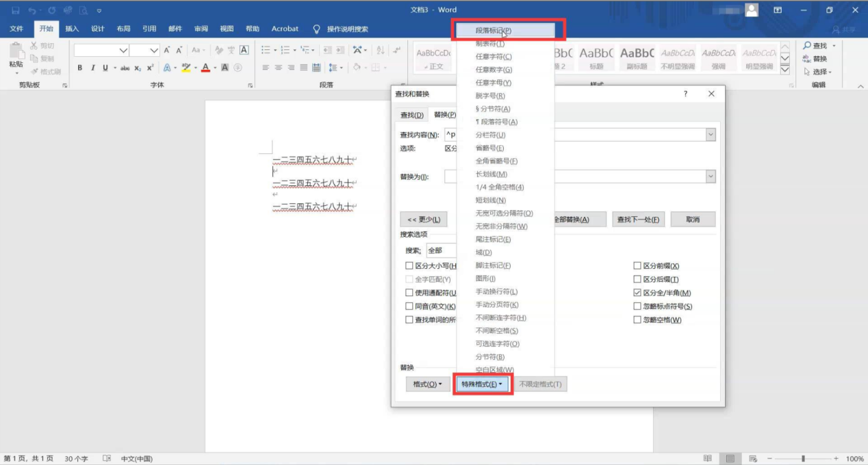This screenshot has height=465, width=868.
Task: Switch to the 查找 tab in dialog
Action: [411, 115]
